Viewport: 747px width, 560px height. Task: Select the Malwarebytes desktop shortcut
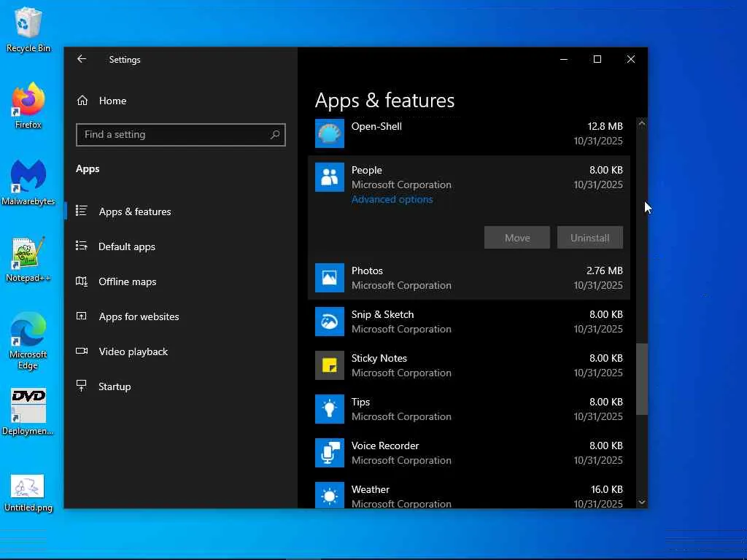click(28, 182)
